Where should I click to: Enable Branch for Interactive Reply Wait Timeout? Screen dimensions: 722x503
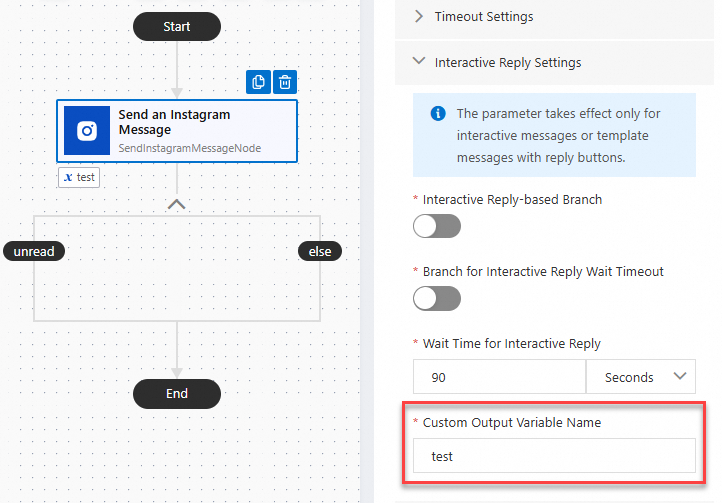coord(437,298)
